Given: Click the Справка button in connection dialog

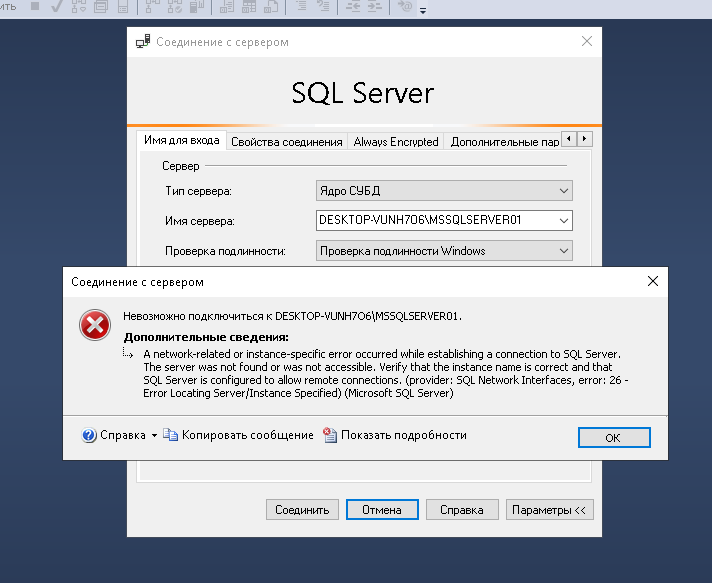Looking at the screenshot, I should 462,510.
